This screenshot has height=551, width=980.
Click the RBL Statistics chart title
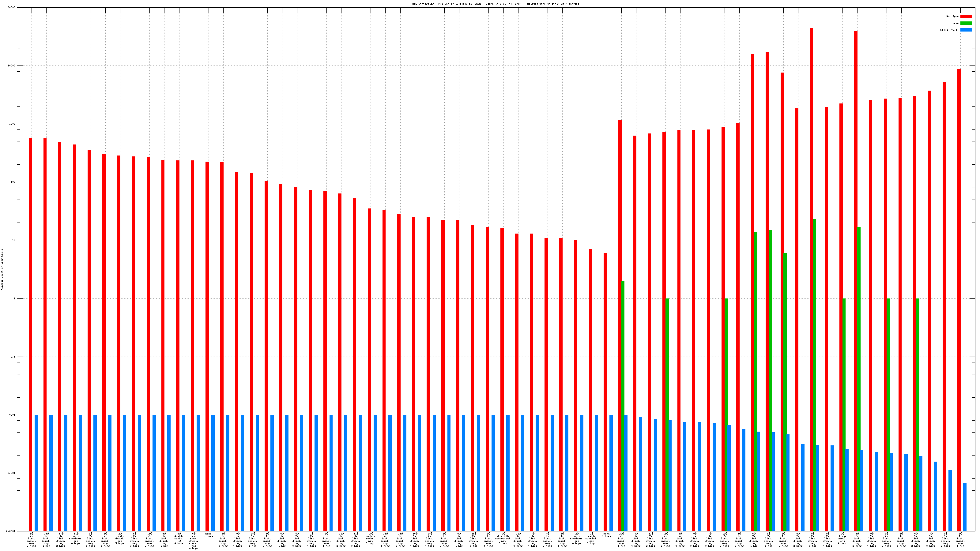click(495, 4)
